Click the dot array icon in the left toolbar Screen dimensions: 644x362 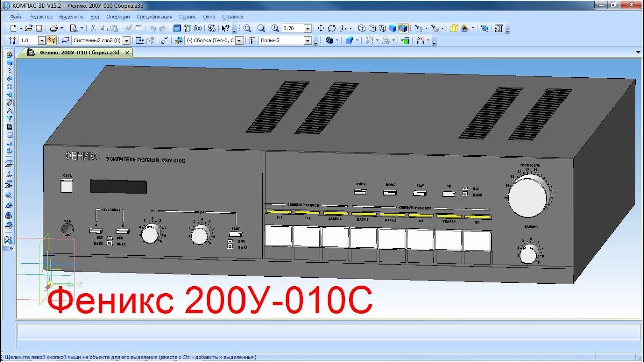[x=9, y=87]
